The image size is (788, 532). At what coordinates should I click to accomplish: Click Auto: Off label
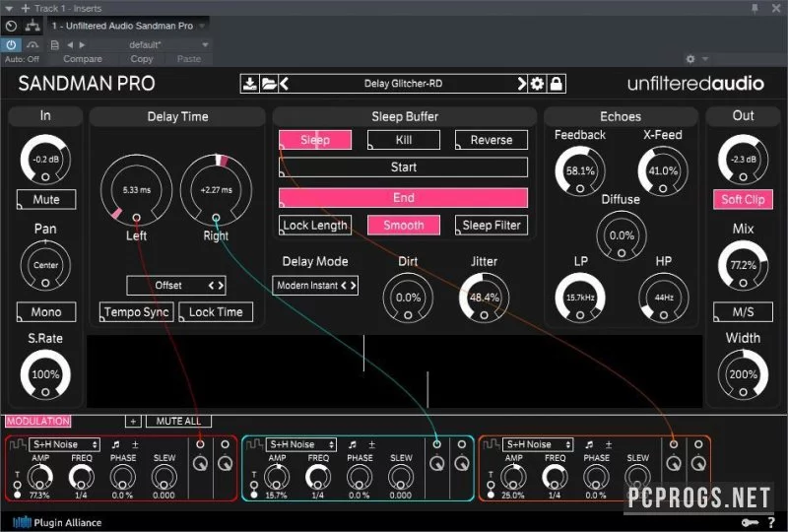[22, 59]
